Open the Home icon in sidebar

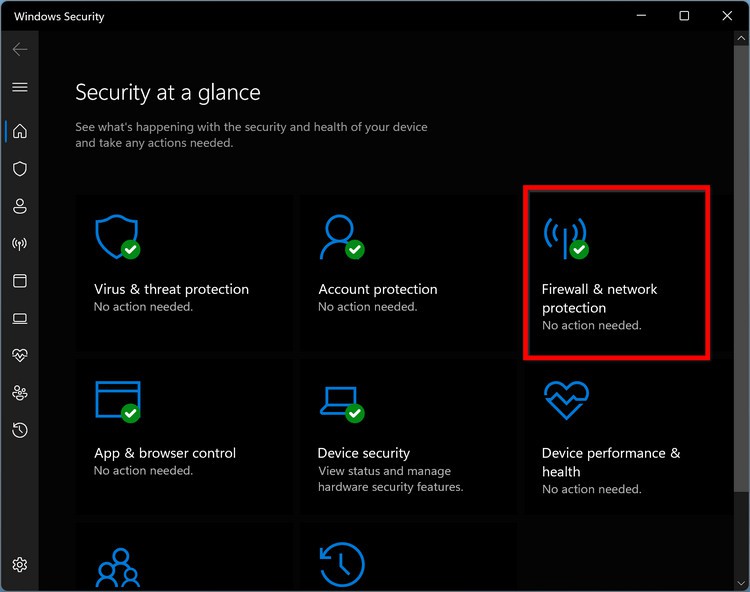19,131
